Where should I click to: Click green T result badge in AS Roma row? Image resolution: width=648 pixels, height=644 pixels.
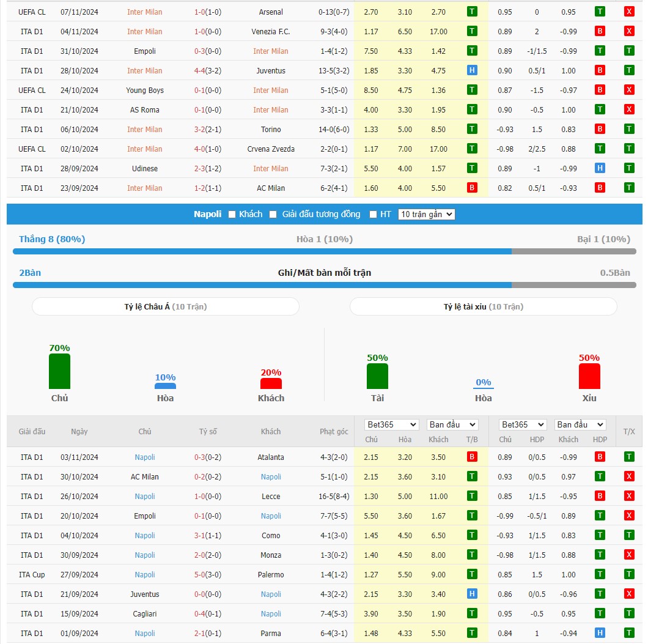[471, 109]
